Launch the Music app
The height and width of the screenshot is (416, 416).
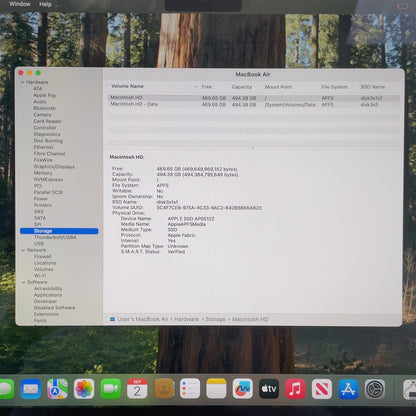tap(295, 389)
